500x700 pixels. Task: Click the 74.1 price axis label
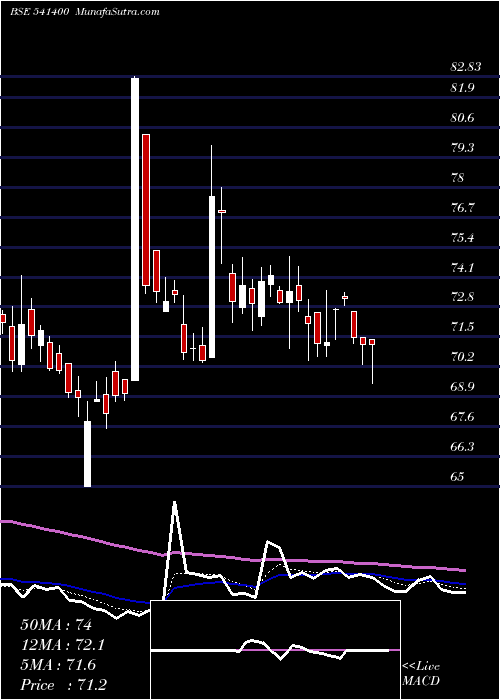point(462,267)
